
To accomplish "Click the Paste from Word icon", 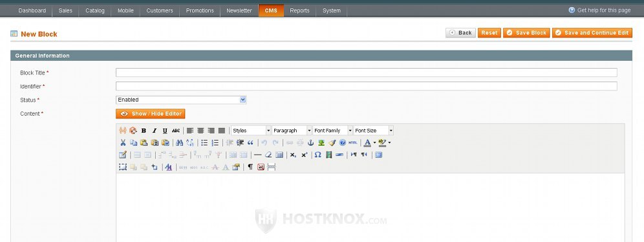I will 166,142.
